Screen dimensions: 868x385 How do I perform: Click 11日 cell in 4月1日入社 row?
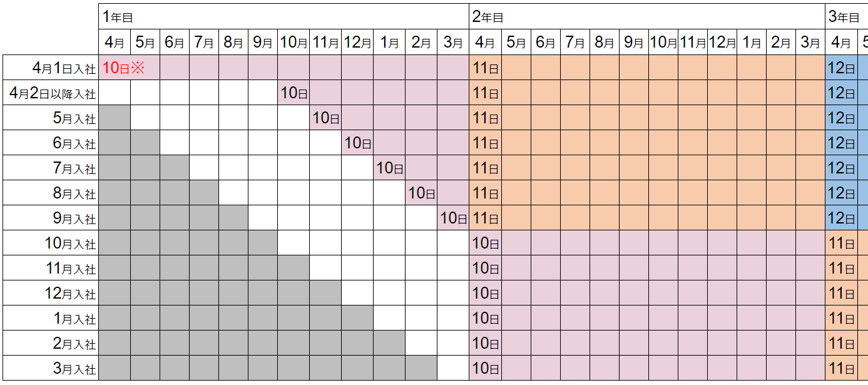[x=485, y=68]
